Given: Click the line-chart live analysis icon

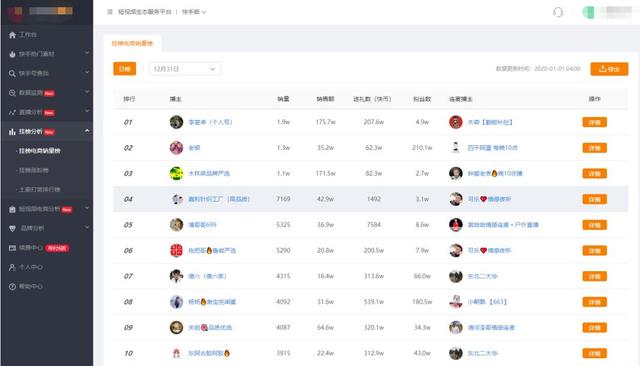Looking at the screenshot, I should (12, 112).
